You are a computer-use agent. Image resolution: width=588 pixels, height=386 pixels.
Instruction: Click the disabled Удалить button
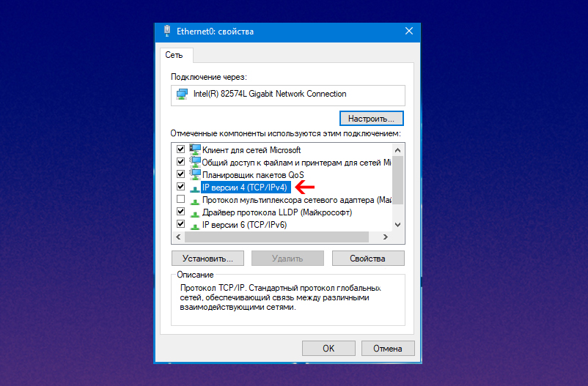tap(287, 259)
